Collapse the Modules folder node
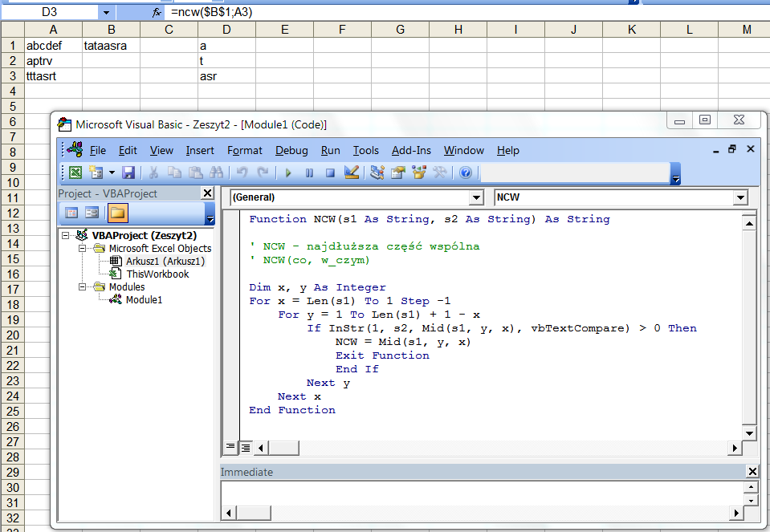 coord(82,286)
